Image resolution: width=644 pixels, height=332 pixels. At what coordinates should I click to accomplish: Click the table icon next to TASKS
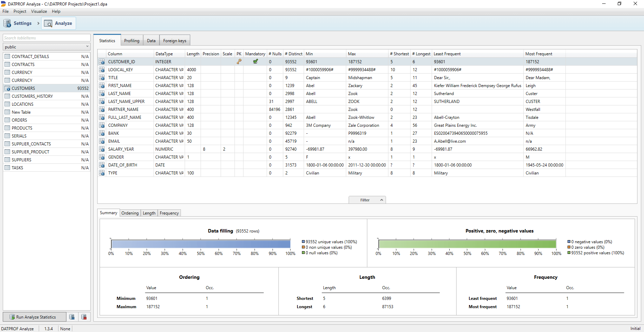click(7, 168)
